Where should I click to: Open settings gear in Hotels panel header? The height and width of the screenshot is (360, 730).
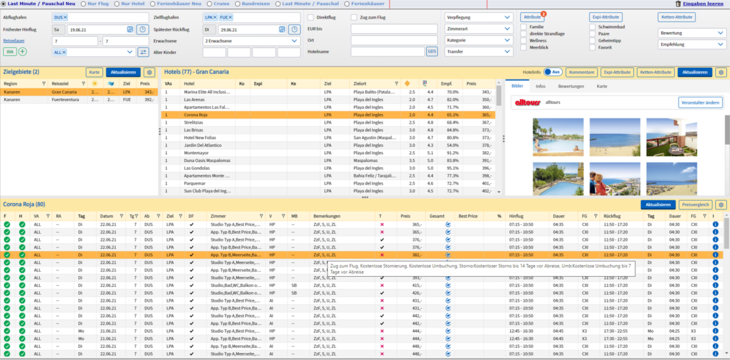pyautogui.click(x=720, y=72)
